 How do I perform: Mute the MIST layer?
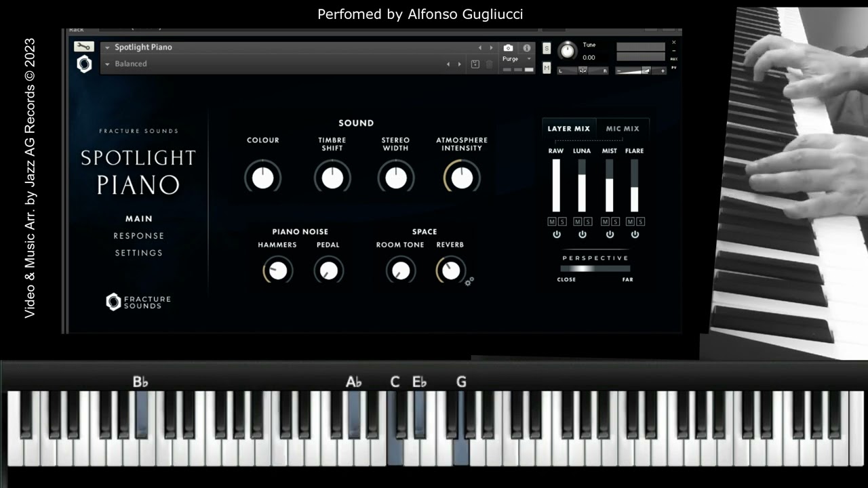coord(605,222)
